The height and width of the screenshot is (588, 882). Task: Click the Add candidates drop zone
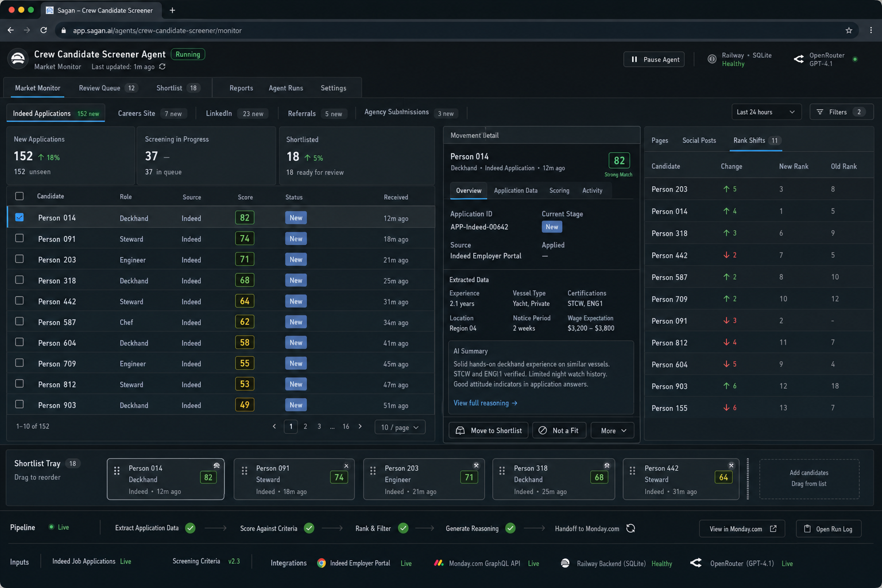pyautogui.click(x=809, y=478)
